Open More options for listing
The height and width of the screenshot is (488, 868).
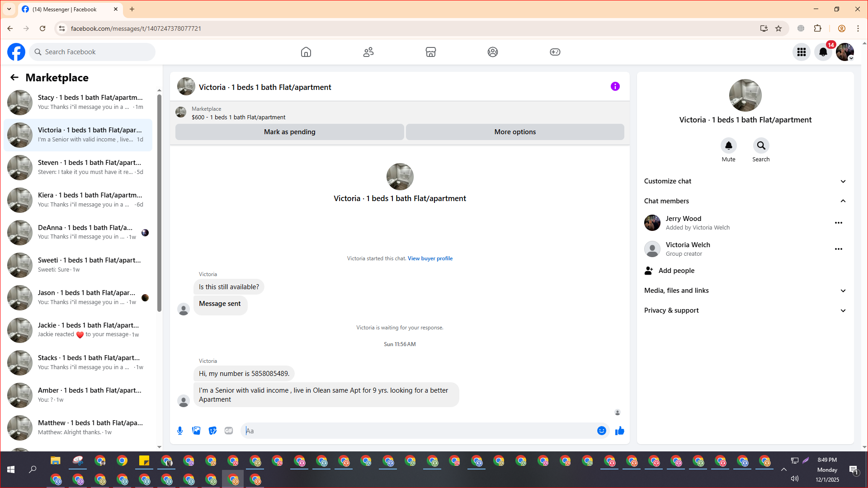click(x=515, y=132)
